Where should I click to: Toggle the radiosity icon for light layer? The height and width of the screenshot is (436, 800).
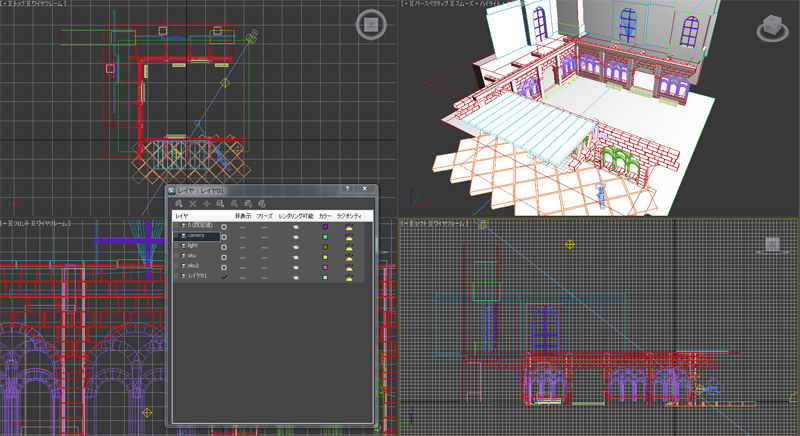tap(350, 245)
